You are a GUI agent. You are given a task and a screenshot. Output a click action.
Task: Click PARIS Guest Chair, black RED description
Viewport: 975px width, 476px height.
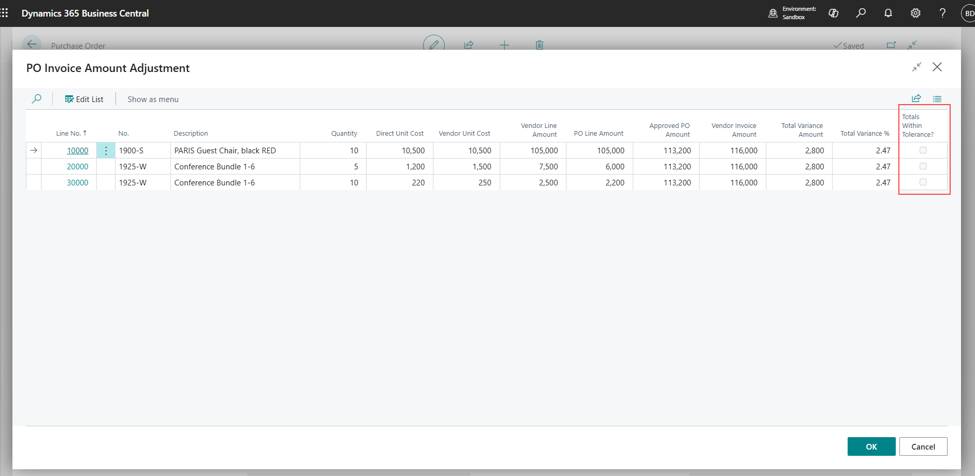click(225, 150)
